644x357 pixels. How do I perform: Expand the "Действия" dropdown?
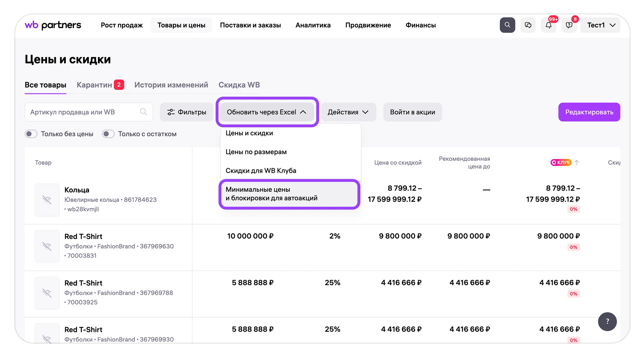pyautogui.click(x=348, y=112)
